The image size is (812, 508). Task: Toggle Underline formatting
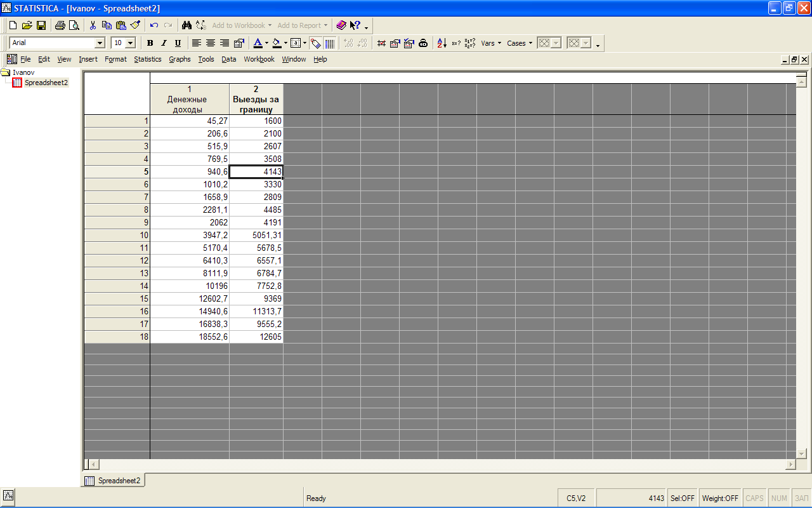point(178,43)
